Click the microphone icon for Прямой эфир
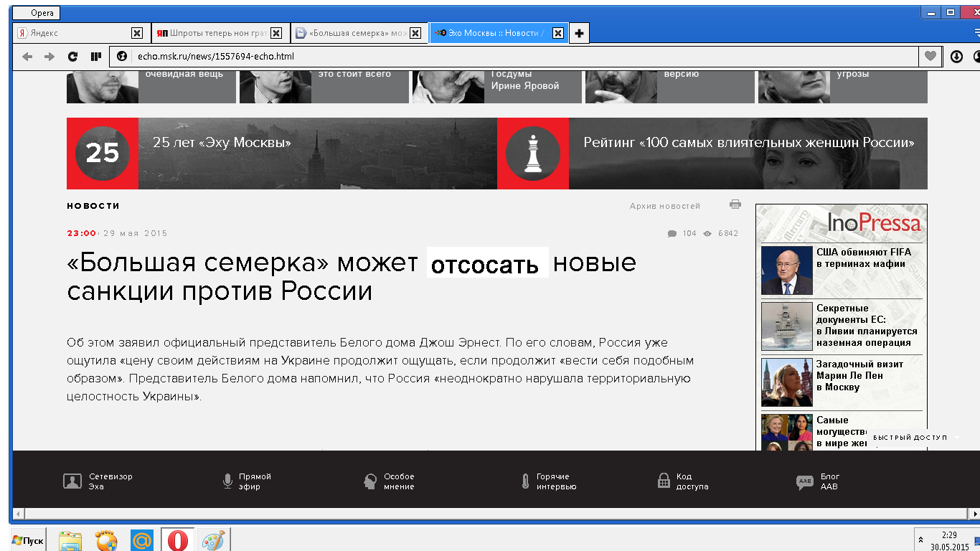Viewport: 980px width, 551px height. coord(228,481)
